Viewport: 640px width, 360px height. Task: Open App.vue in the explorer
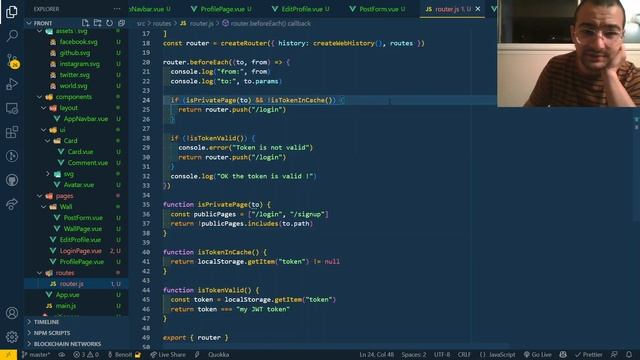[67, 295]
